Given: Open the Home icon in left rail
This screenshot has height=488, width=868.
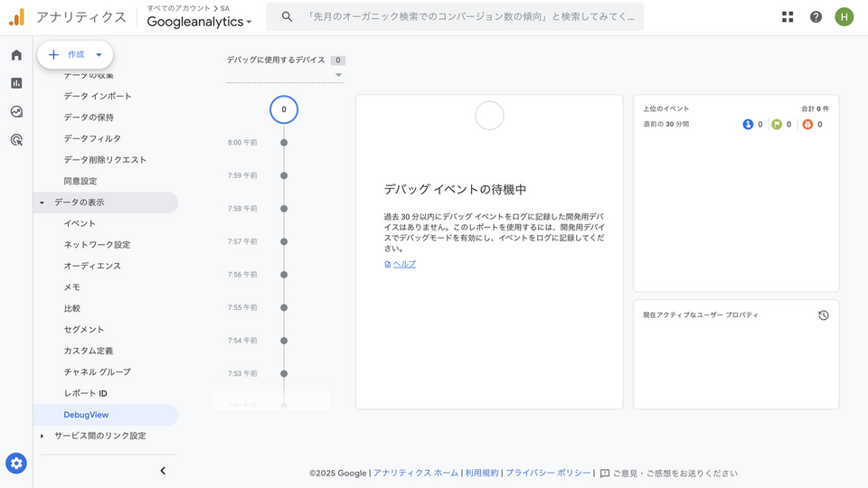Looking at the screenshot, I should tap(16, 55).
